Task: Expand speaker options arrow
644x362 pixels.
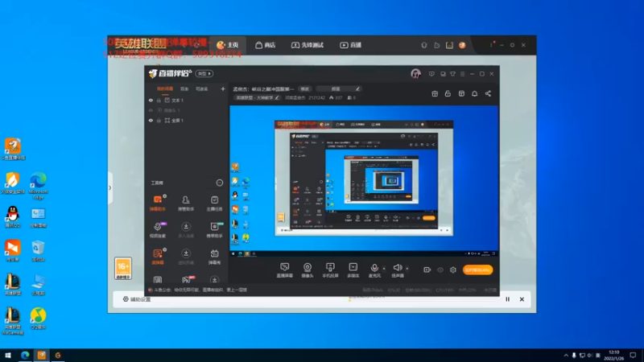Action: 407,269
